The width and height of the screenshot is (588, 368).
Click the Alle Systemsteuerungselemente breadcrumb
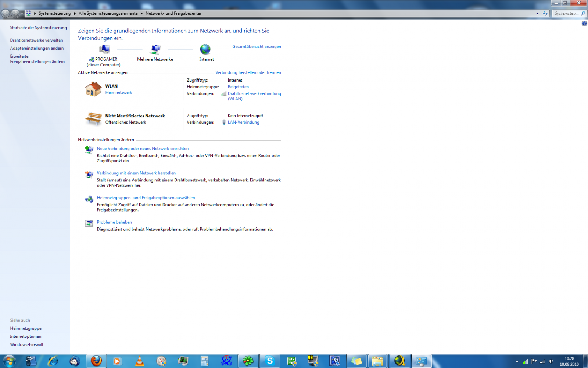(x=108, y=13)
